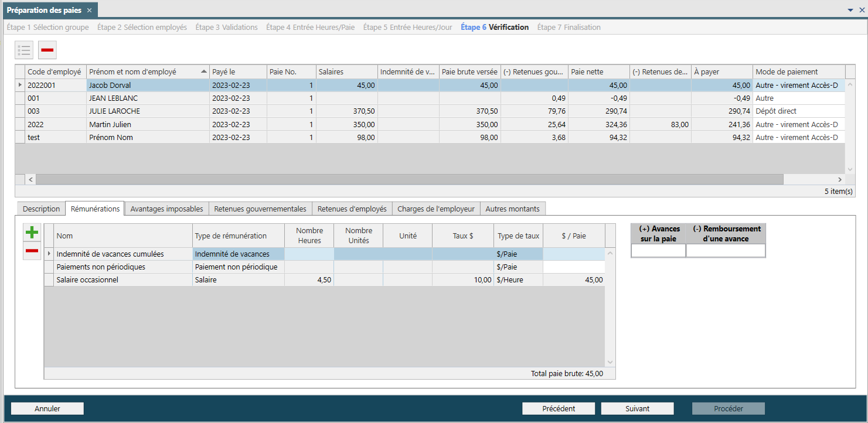Screen dimensions: 868x423
Task: Go to Étape 7 Finalisation
Action: point(569,27)
